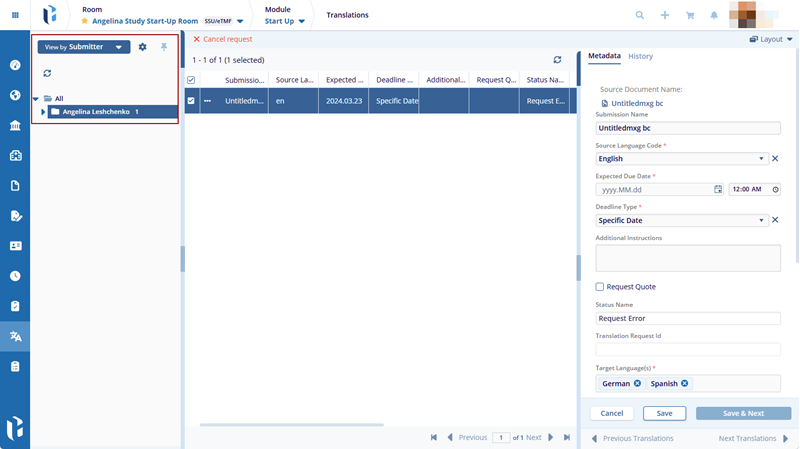Image resolution: width=800 pixels, height=449 pixels.
Task: Click the search magnifier icon in header
Action: click(640, 15)
